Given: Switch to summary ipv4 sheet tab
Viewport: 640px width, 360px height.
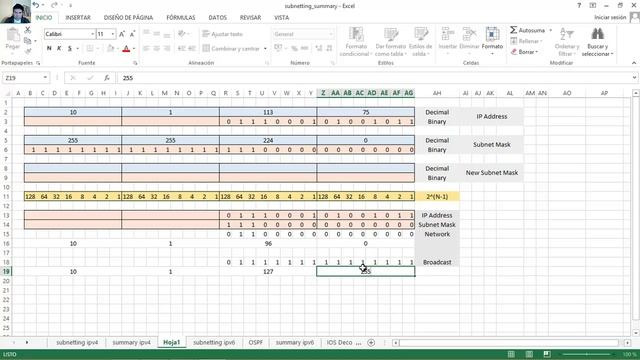Looking at the screenshot, I should 131,342.
